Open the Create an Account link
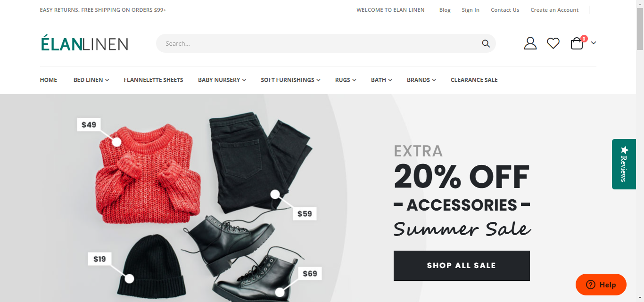644x302 pixels. tap(554, 10)
